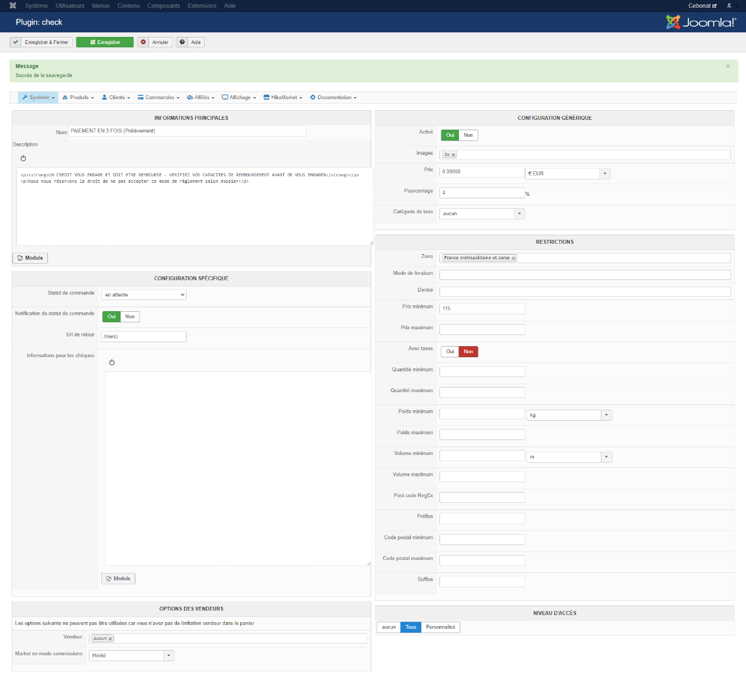Click the Affichage monitor icon
The image size is (746, 700).
coord(224,97)
